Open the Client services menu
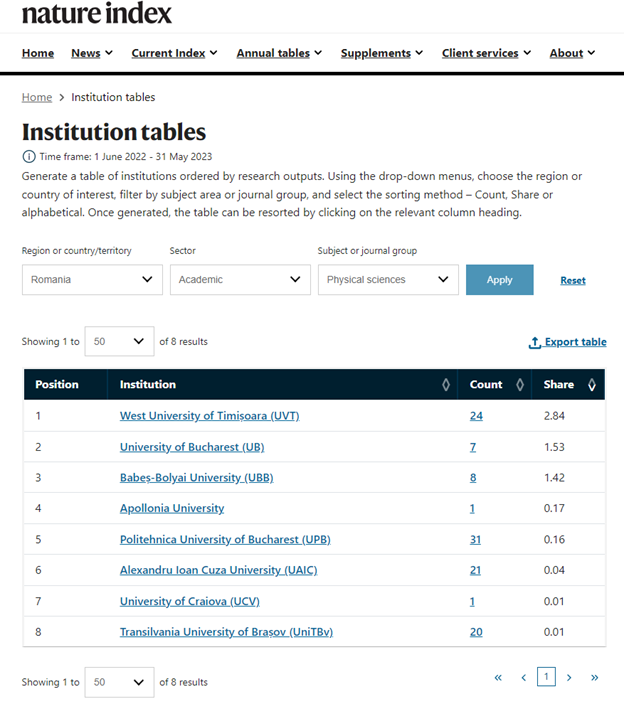This screenshot has width=624, height=704. (x=486, y=53)
